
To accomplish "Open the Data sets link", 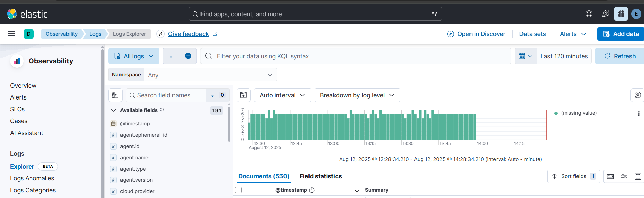I will click(x=533, y=34).
